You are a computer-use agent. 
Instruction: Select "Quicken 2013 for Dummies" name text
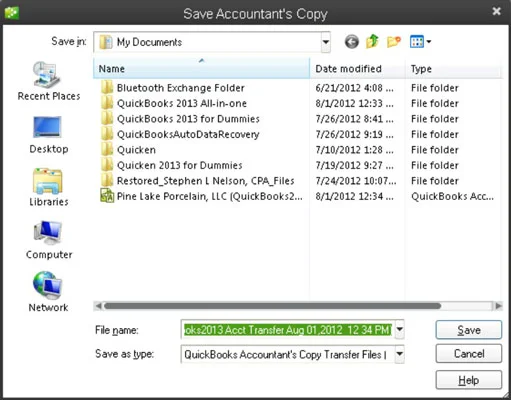[x=180, y=165]
